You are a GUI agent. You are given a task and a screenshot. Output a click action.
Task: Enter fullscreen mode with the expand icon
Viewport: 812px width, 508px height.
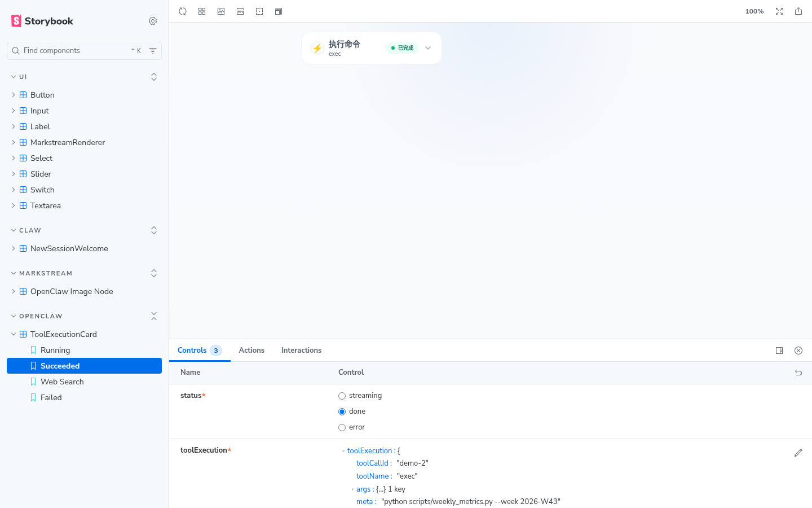(x=779, y=11)
